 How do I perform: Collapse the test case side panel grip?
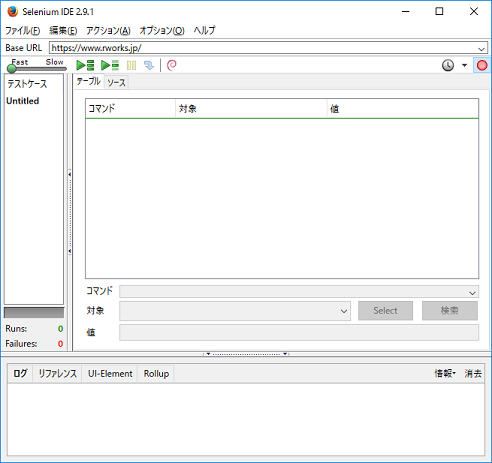click(70, 213)
